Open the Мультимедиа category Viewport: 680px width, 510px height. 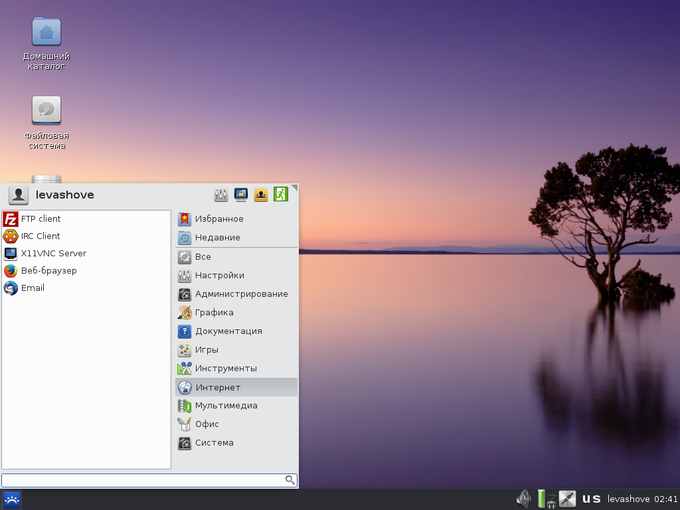[x=236, y=406]
